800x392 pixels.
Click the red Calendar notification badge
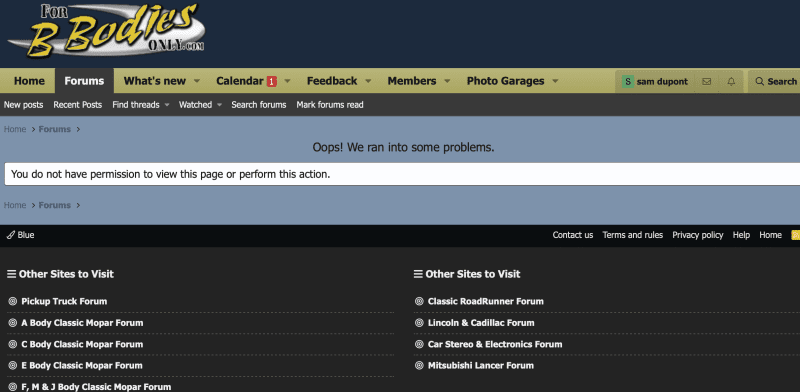coord(272,81)
